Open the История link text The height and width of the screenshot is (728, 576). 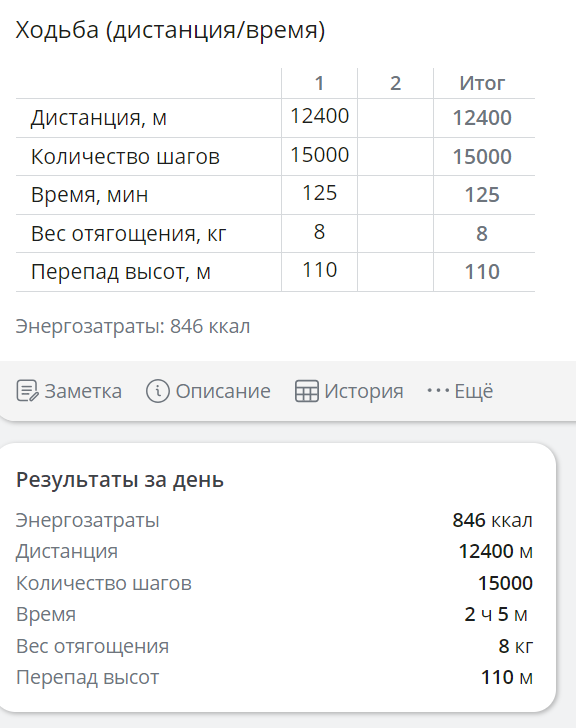364,391
